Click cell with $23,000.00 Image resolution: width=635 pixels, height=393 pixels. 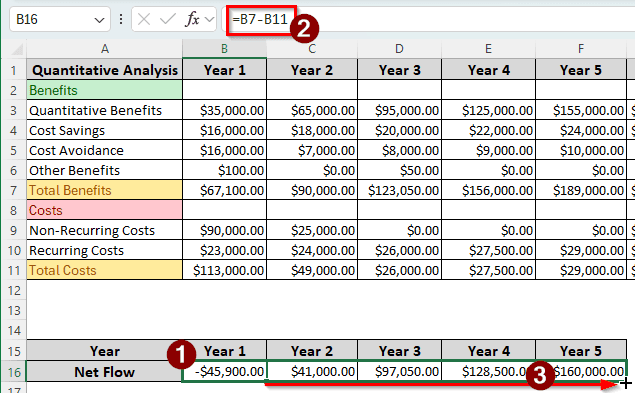225,250
